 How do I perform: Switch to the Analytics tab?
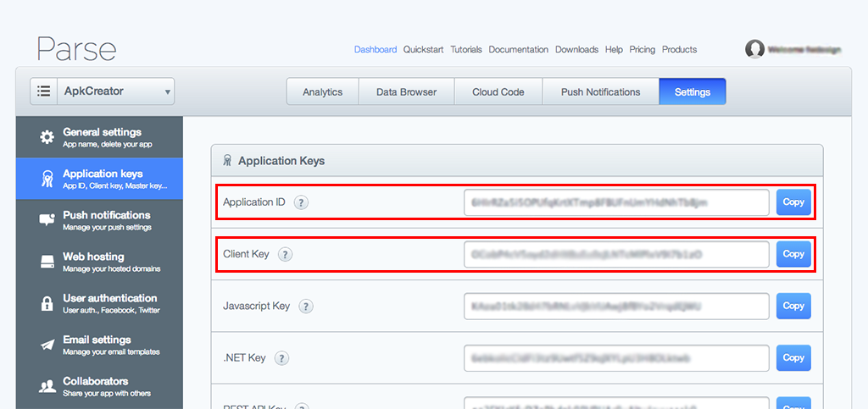click(322, 92)
